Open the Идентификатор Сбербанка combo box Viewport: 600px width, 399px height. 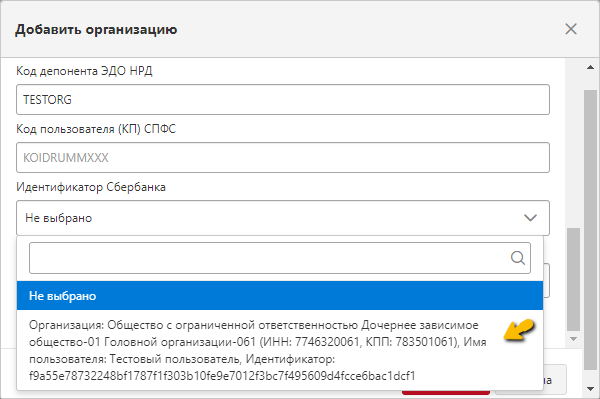click(283, 218)
